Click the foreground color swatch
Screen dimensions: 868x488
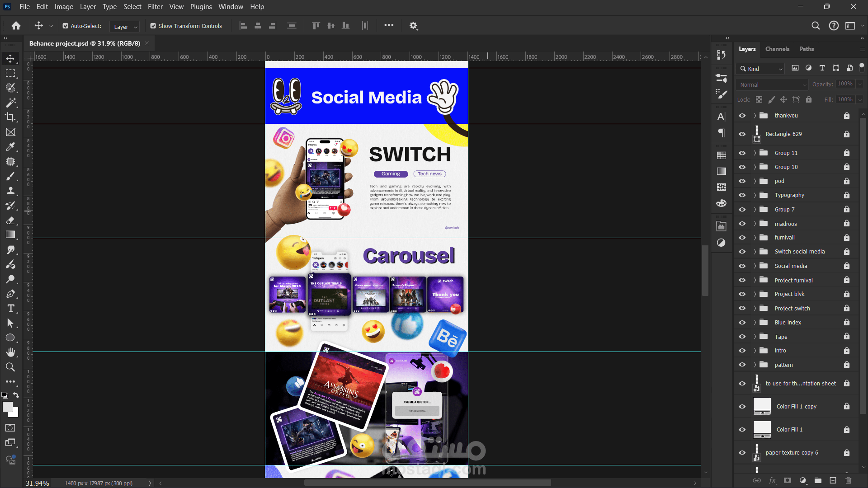(7, 407)
